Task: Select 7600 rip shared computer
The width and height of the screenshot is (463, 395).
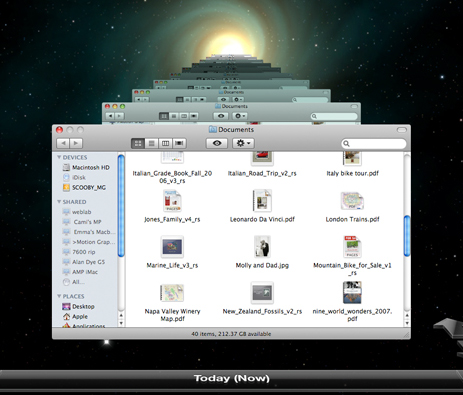Action: point(79,252)
